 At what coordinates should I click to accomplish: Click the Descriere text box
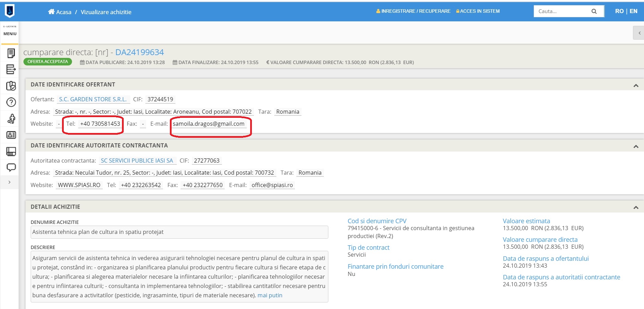pos(180,277)
